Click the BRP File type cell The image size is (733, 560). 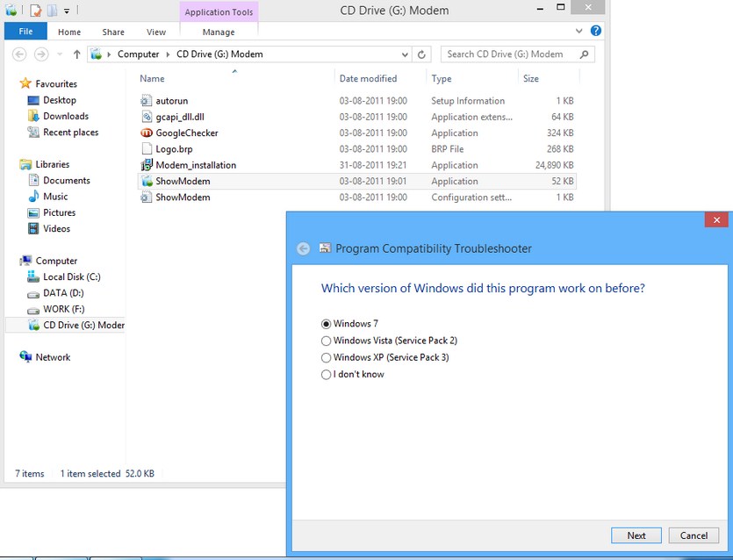(448, 149)
